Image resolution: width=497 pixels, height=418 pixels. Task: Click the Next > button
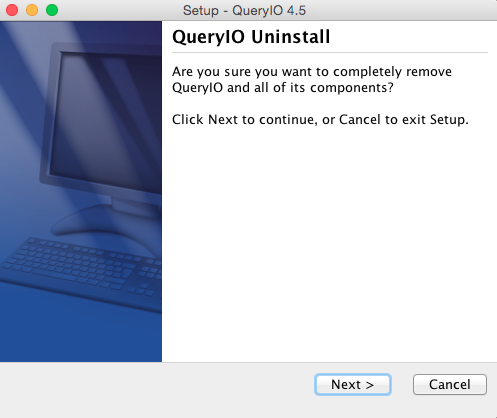click(x=353, y=385)
